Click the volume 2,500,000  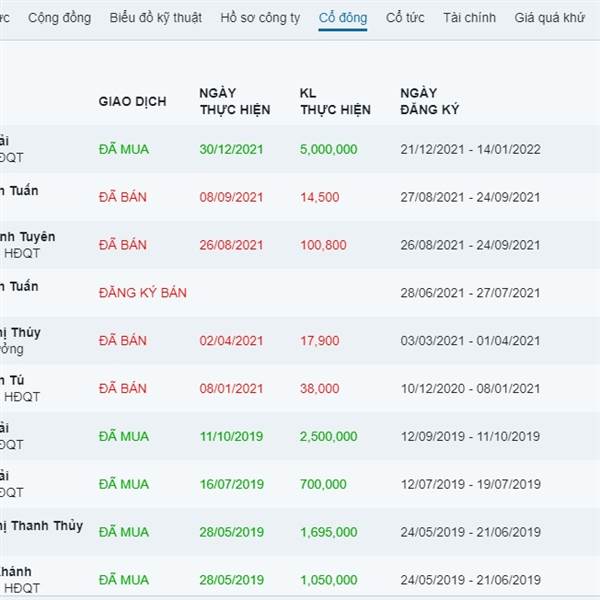point(328,436)
